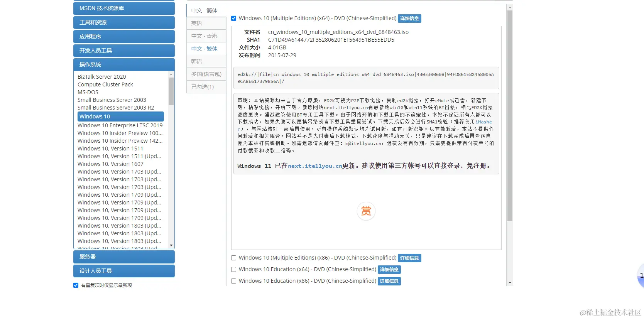Screen dimensions: 644x319
Task: Click the orange 赏 reward icon
Action: pyautogui.click(x=366, y=211)
